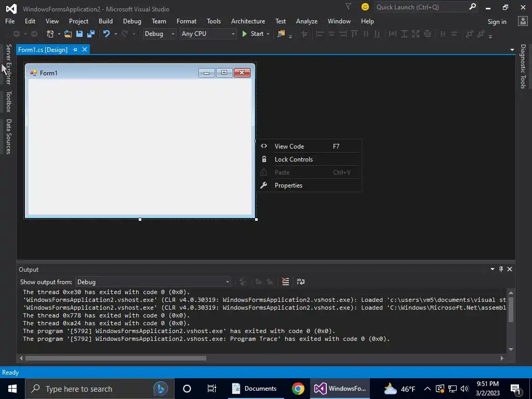Open the Output window options dropdown arrow
Image resolution: width=532 pixels, height=399 pixels.
point(493,269)
